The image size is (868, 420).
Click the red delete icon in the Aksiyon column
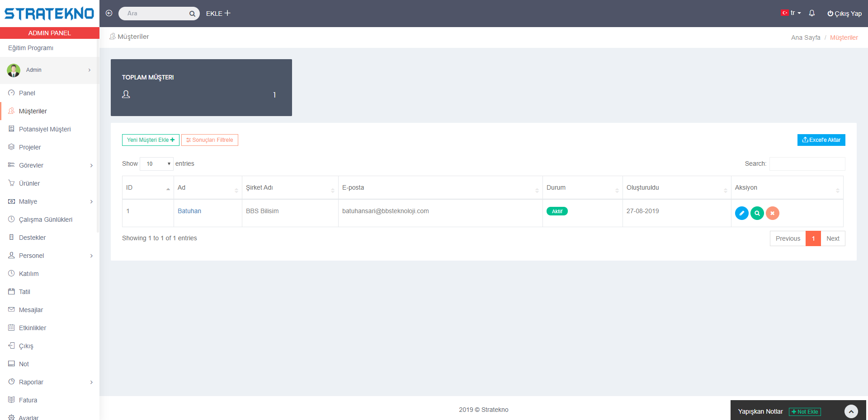point(772,213)
